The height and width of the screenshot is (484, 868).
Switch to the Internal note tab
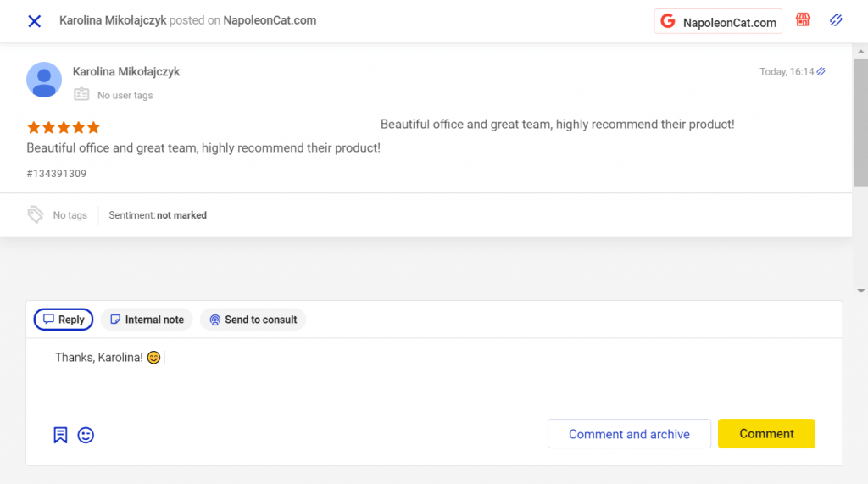pyautogui.click(x=147, y=320)
